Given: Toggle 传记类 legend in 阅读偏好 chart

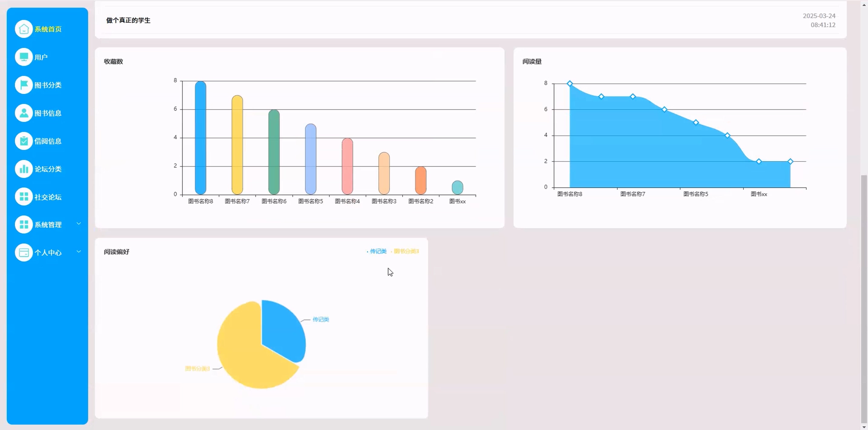Looking at the screenshot, I should click(x=378, y=251).
